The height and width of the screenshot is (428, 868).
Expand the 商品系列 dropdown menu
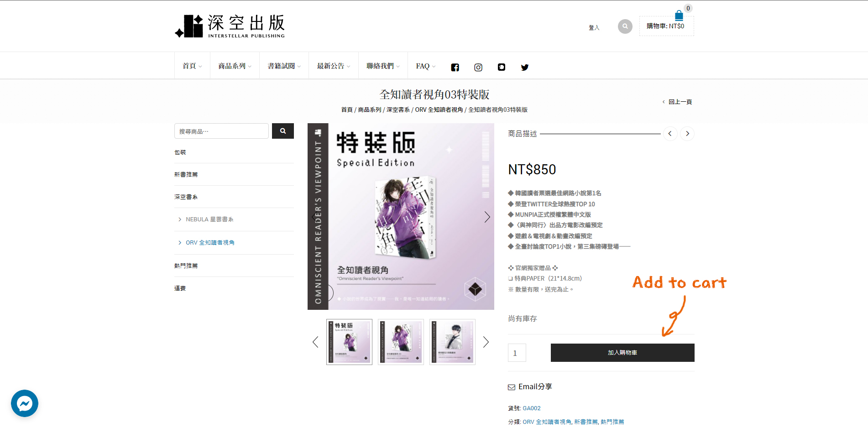(235, 66)
